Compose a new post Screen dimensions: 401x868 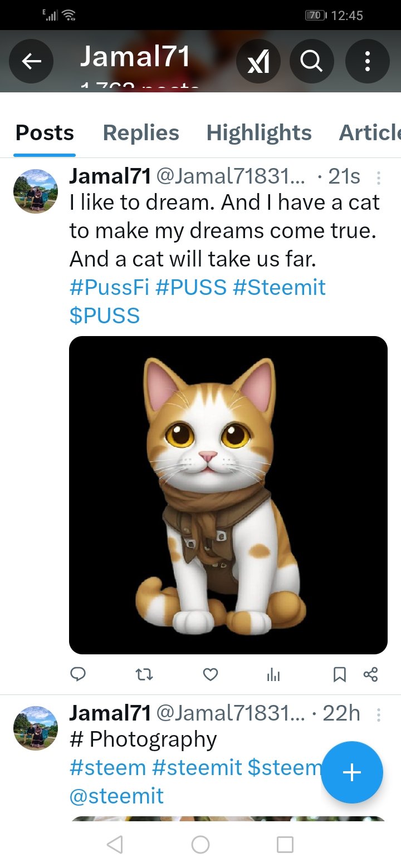point(352,772)
